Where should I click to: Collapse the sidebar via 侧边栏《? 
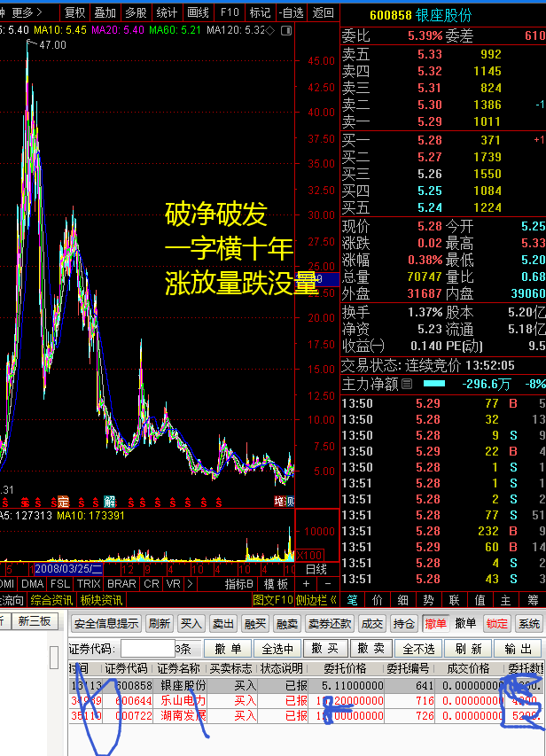point(316,600)
